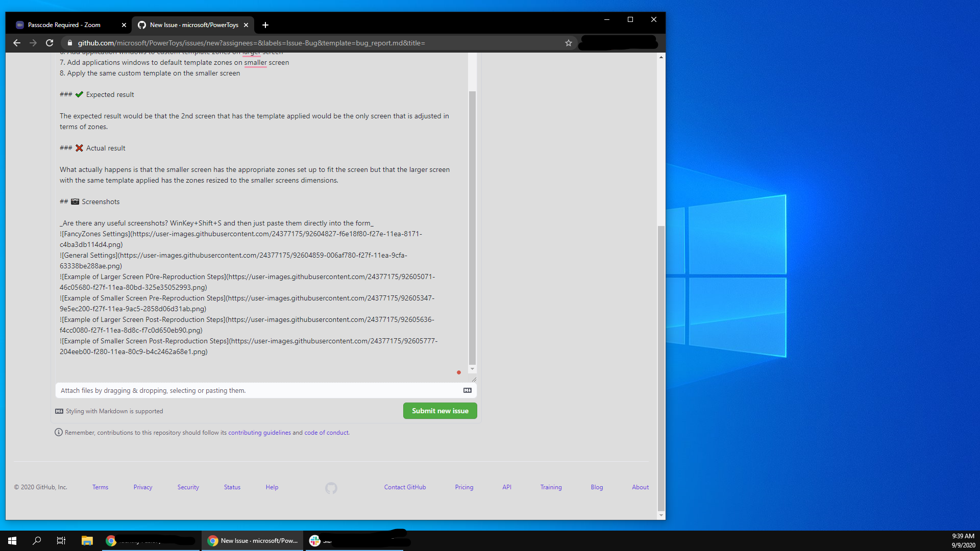Open footer Privacy link
980x551 pixels.
click(143, 487)
